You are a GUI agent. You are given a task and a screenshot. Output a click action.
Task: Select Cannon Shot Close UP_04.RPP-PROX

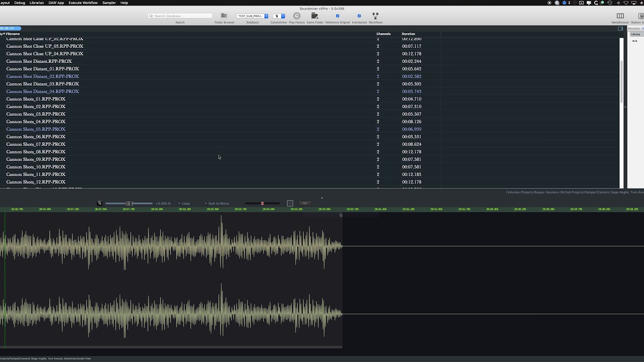click(x=45, y=54)
